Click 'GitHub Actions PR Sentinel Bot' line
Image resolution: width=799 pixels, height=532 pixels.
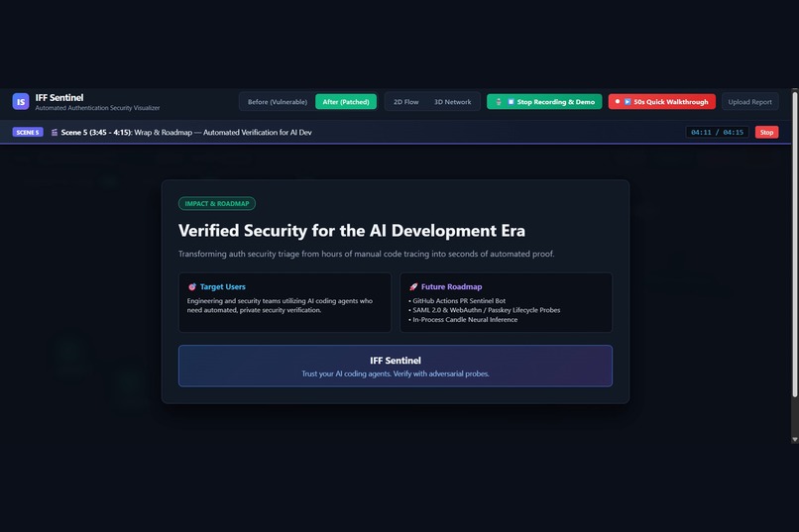tap(457, 301)
